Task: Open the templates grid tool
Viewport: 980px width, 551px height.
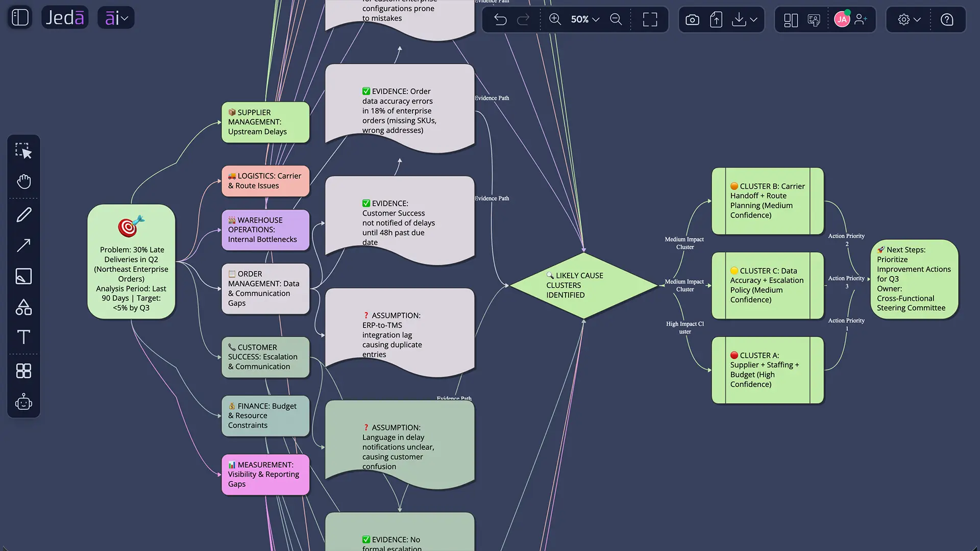Action: [x=23, y=371]
